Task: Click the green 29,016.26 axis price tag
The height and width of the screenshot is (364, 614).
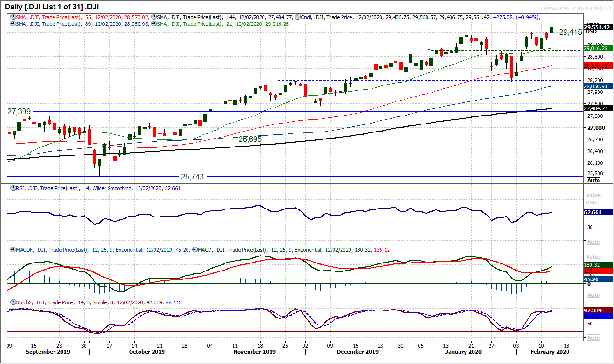Action: coord(598,48)
